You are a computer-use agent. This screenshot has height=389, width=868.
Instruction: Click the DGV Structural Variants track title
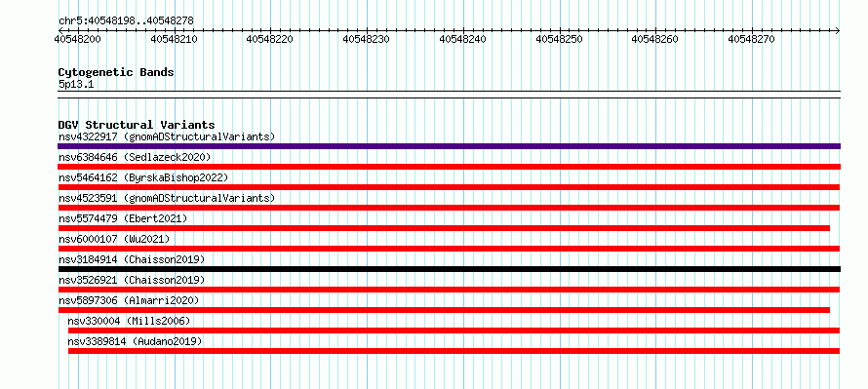pos(137,125)
